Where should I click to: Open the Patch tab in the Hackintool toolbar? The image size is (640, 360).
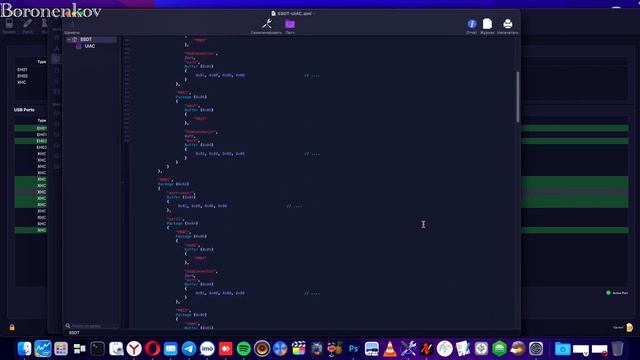pyautogui.click(x=27, y=26)
